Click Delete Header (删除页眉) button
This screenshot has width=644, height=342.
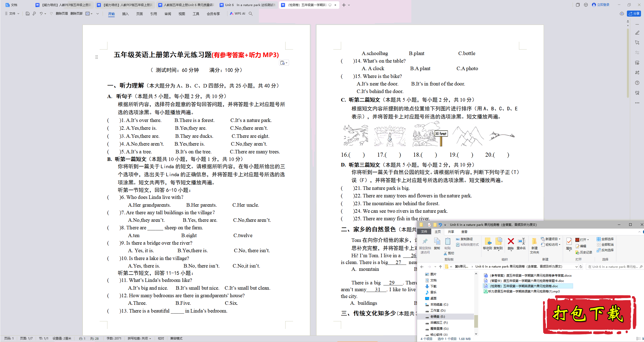click(x=62, y=14)
